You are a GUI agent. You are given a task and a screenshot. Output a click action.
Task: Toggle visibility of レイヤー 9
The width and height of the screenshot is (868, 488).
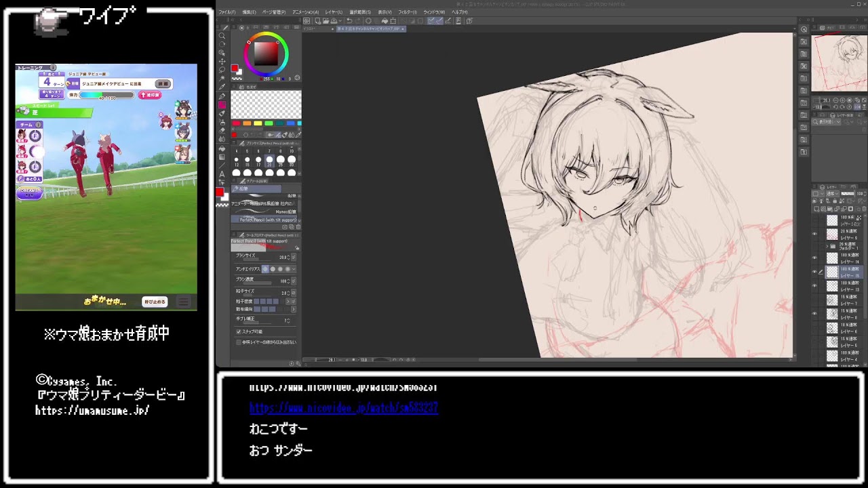[814, 234]
